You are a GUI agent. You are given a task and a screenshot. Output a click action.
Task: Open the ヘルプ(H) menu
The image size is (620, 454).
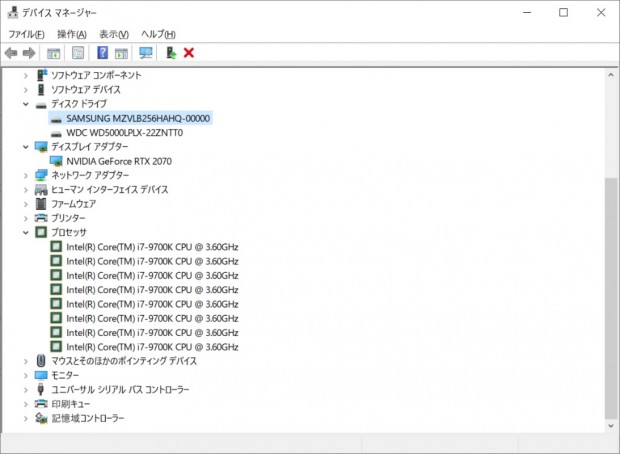pos(158,34)
